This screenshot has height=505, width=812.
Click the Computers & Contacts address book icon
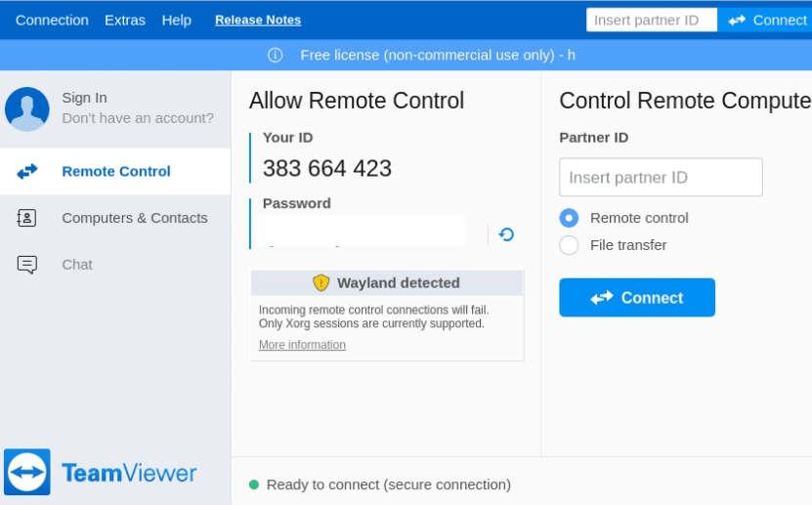click(x=27, y=218)
